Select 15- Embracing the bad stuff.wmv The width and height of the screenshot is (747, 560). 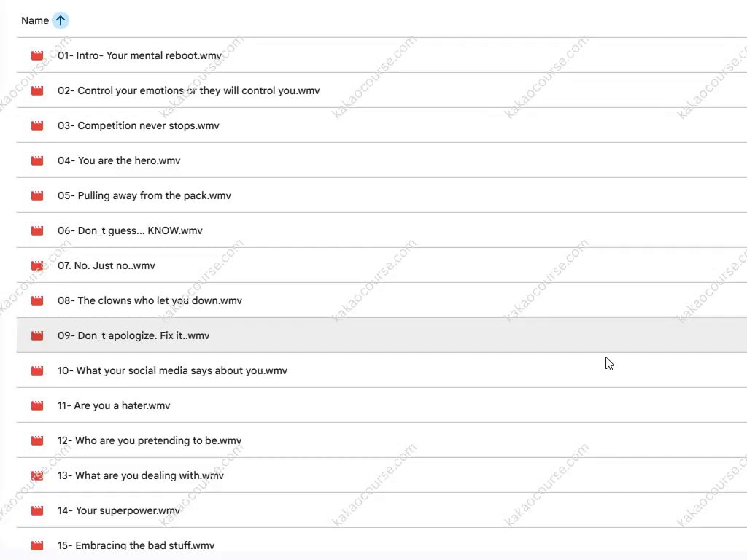pos(136,545)
